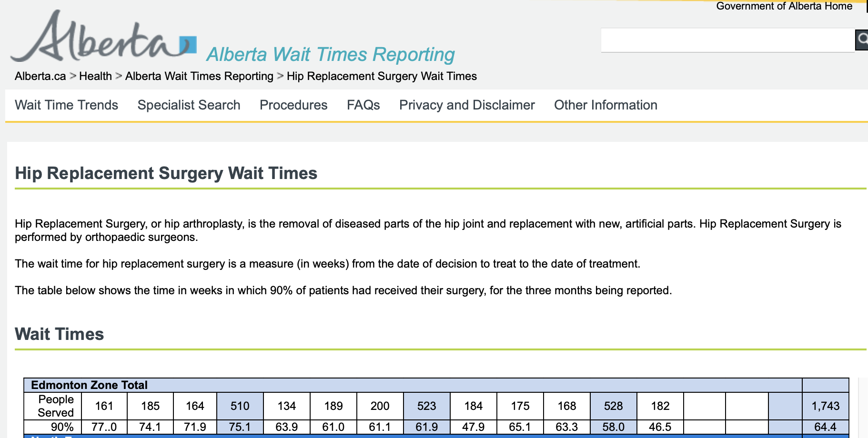
Task: Click the Alberta logo
Action: pyautogui.click(x=103, y=36)
